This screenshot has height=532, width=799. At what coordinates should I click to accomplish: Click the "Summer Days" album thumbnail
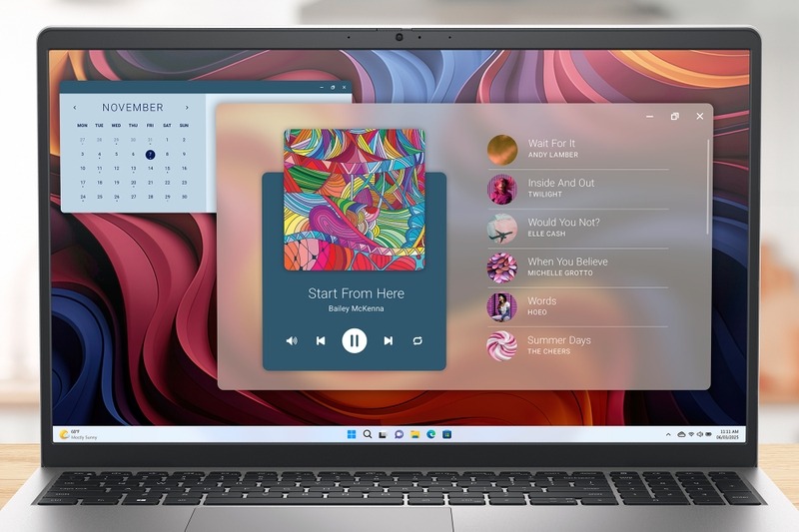pos(501,345)
